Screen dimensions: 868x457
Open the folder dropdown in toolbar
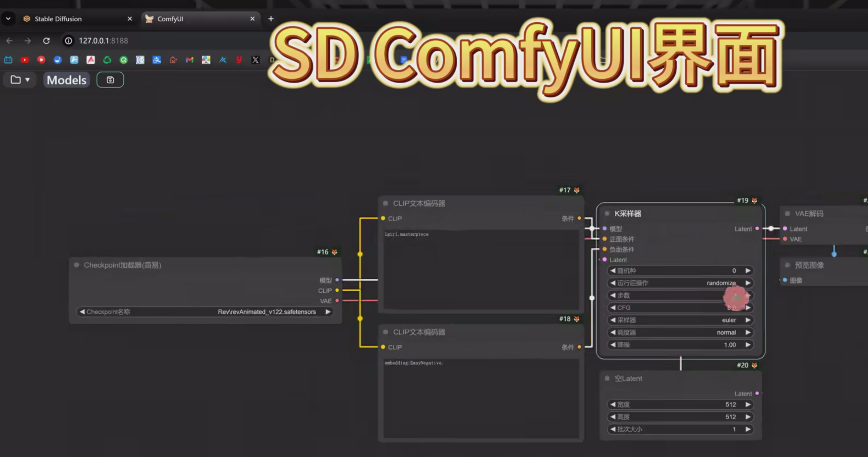coord(20,80)
